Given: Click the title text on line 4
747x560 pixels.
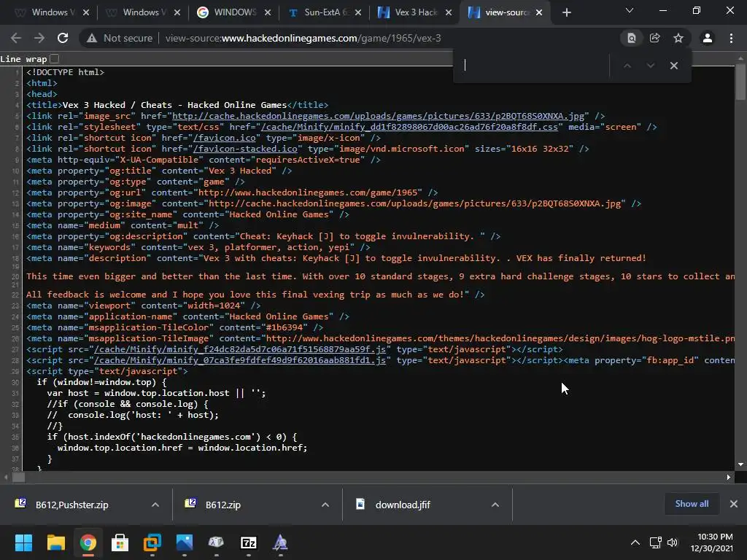Looking at the screenshot, I should (175, 105).
